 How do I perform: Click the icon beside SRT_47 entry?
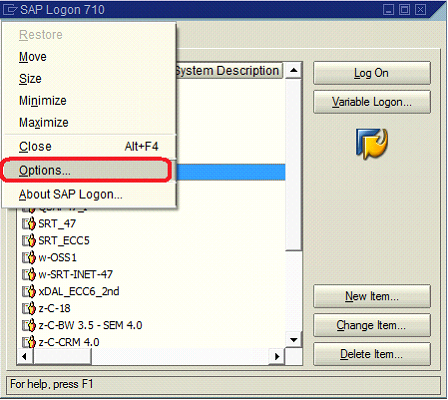29,224
